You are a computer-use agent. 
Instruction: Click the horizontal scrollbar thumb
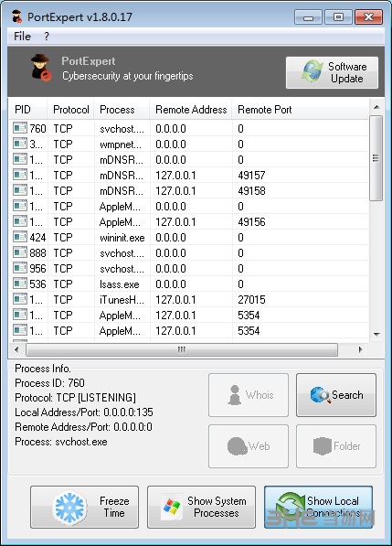click(x=182, y=349)
